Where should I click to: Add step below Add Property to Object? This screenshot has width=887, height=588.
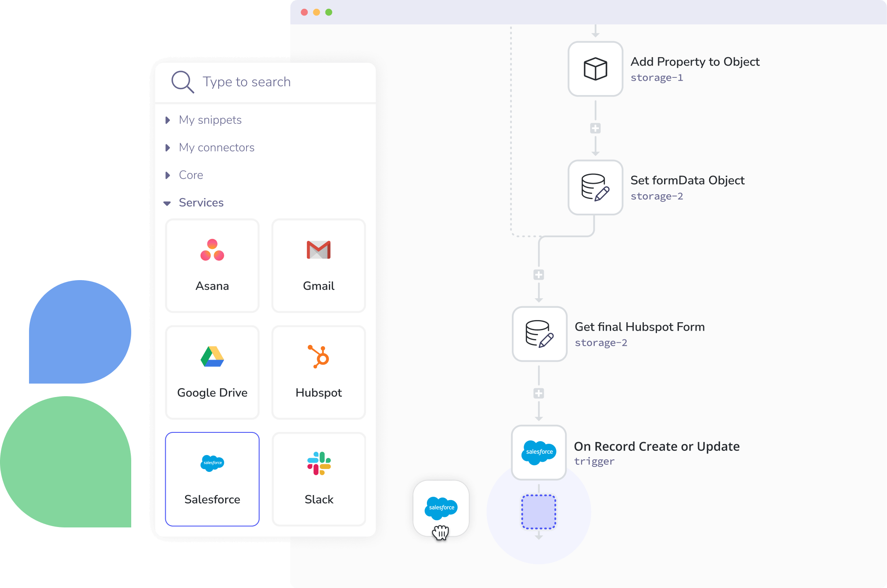595,128
